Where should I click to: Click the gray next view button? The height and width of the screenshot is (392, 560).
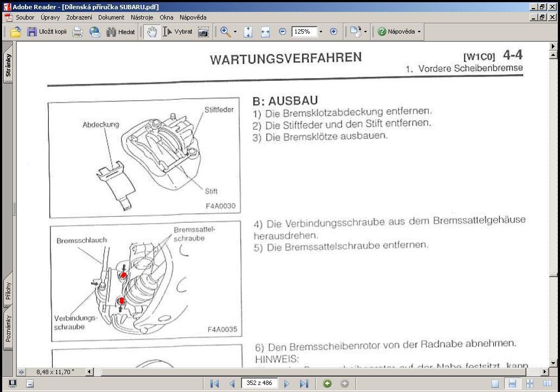[x=345, y=383]
